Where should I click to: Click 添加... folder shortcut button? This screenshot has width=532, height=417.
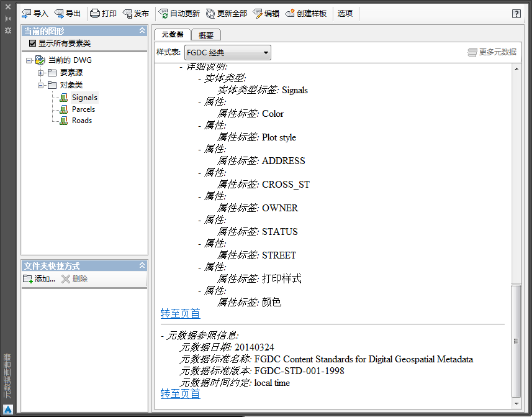pyautogui.click(x=39, y=279)
